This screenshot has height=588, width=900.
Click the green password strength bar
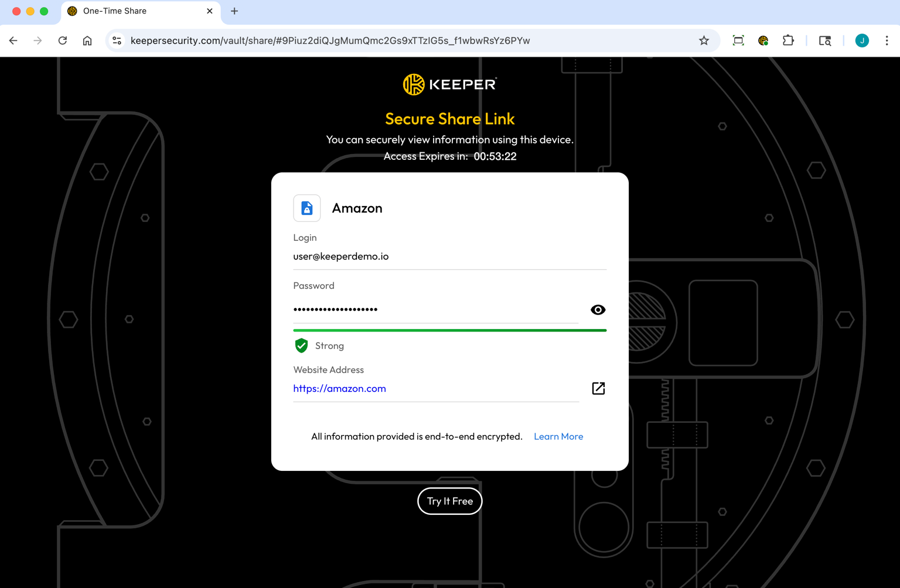449,330
